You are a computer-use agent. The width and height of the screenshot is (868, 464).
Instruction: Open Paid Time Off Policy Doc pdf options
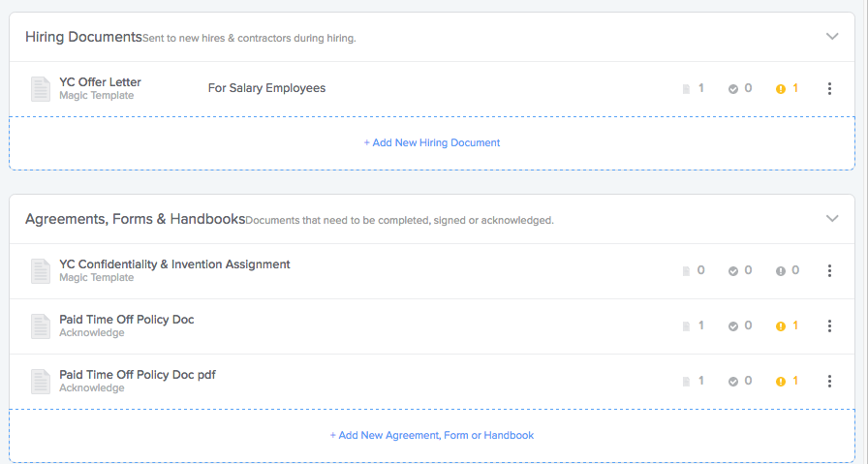(829, 381)
